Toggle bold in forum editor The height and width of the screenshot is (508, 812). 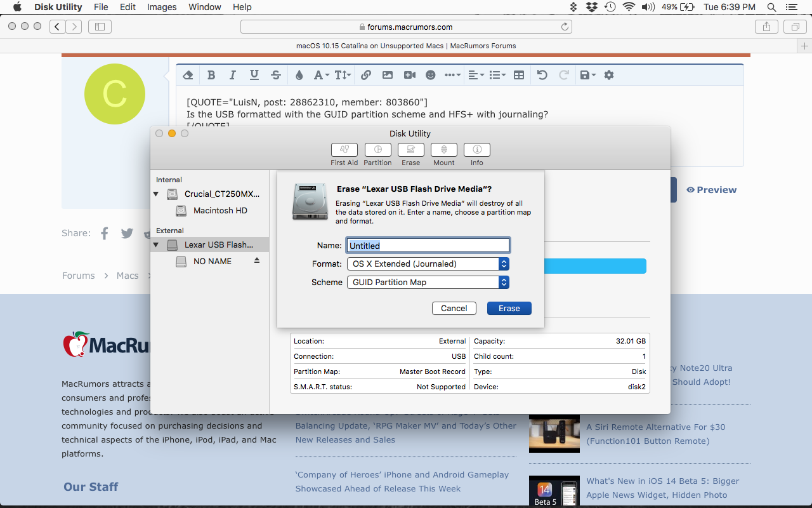point(211,75)
